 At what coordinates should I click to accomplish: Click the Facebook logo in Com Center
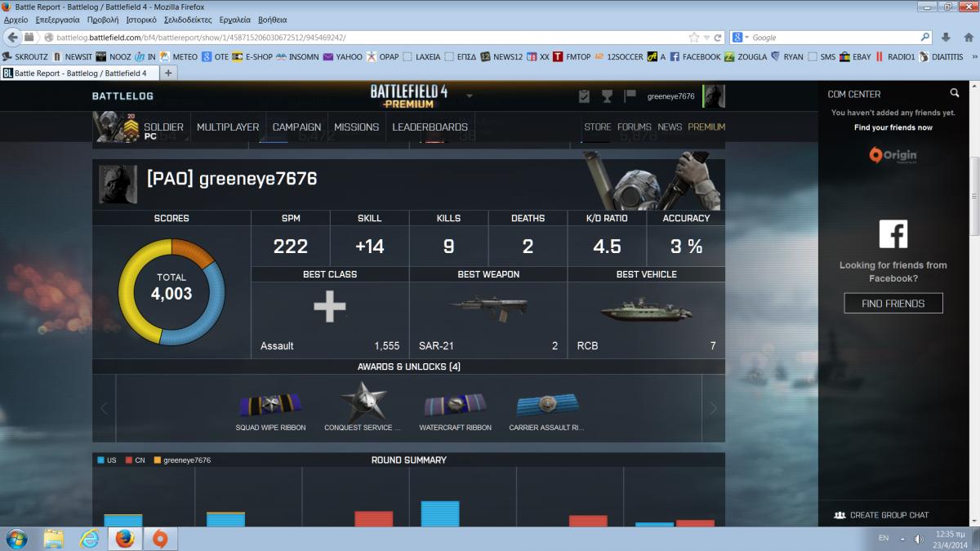pos(893,234)
